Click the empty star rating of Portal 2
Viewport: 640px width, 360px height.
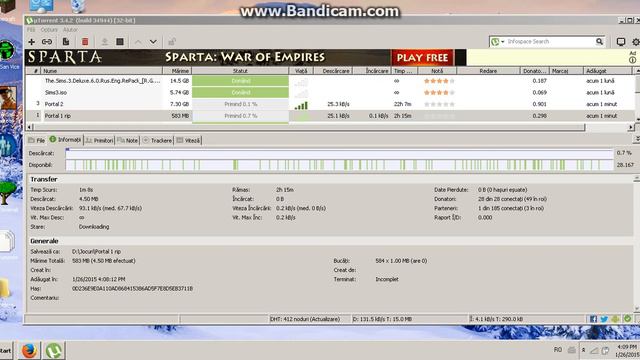439,104
